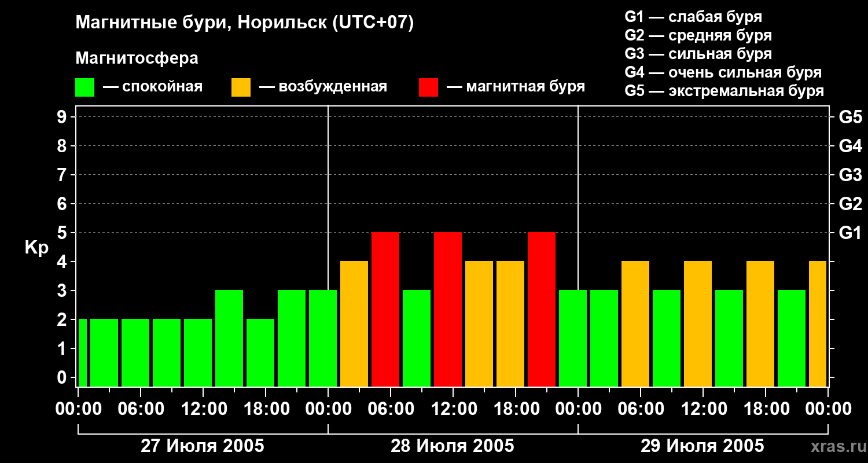Image resolution: width=868 pixels, height=463 pixels.
Task: Click the red bar over 06:00 on 28 July
Action: coord(385,309)
